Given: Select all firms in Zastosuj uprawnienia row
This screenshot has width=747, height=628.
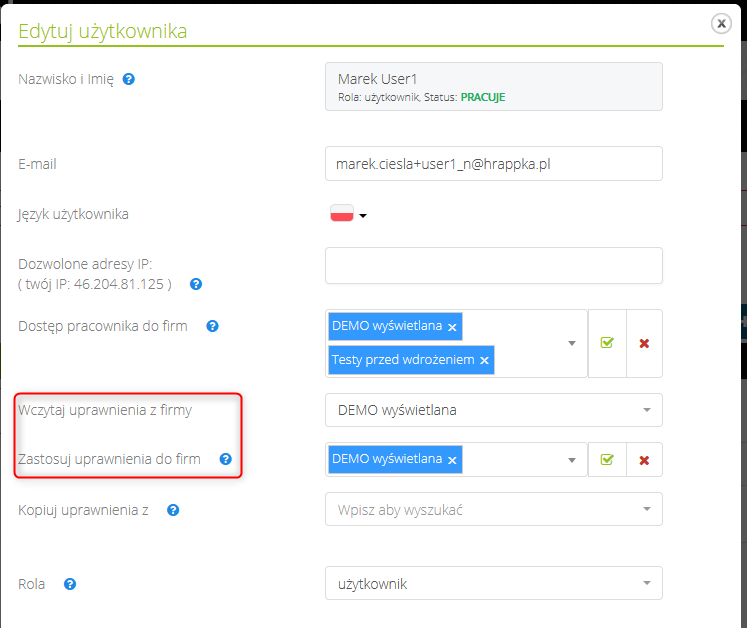Looking at the screenshot, I should click(607, 460).
